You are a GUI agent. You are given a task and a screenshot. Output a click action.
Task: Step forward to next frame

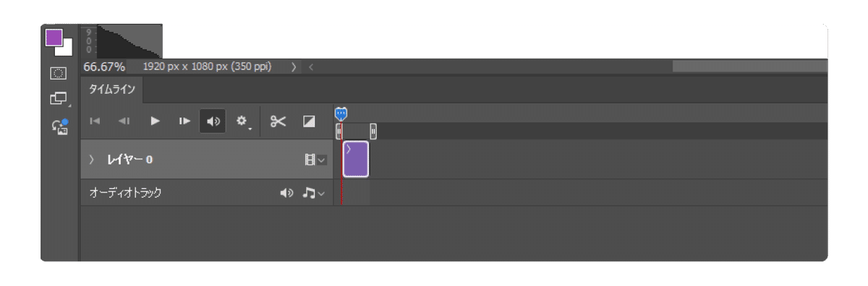(x=184, y=122)
